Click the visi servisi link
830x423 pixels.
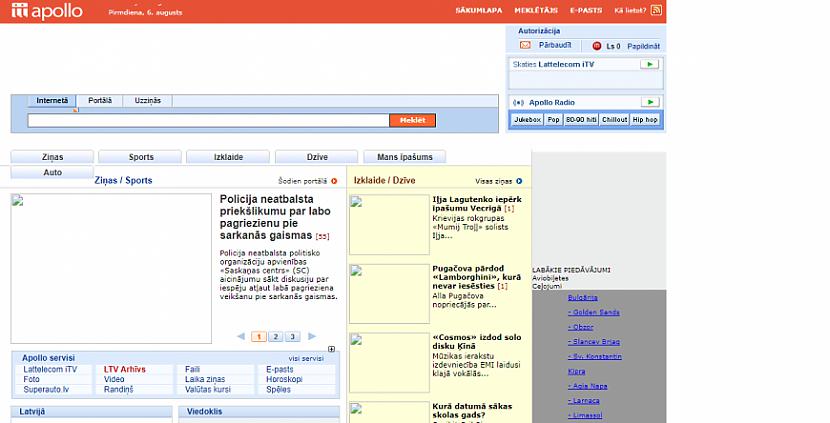[x=306, y=358]
